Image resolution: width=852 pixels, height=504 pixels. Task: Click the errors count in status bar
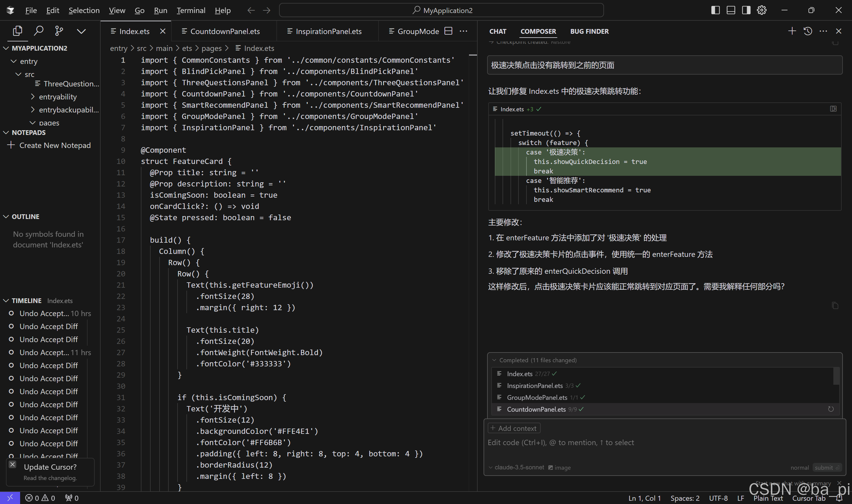point(33,498)
